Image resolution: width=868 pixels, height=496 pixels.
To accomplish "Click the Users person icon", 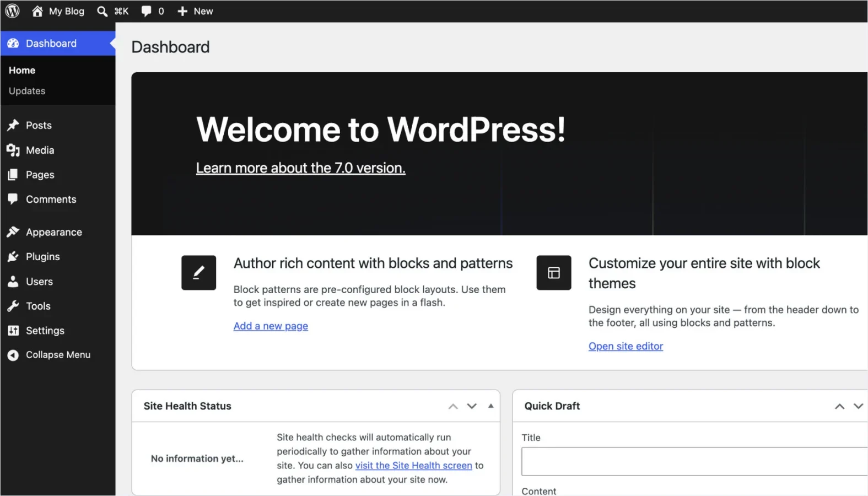I will [x=13, y=282].
